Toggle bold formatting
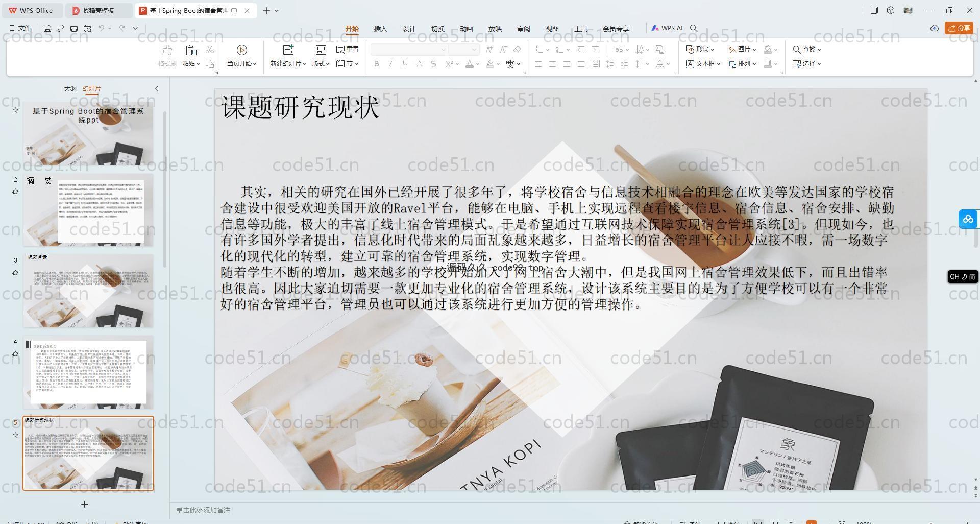980x524 pixels. coord(377,64)
